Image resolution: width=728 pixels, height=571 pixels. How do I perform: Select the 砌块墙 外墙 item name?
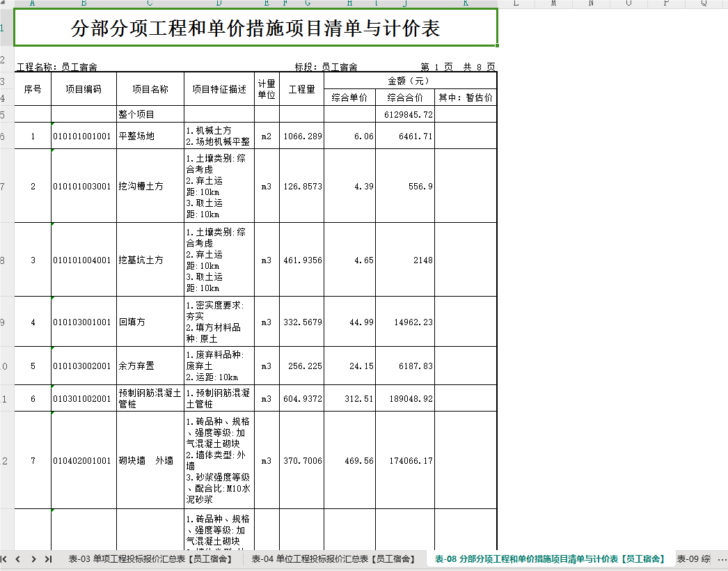[150, 461]
